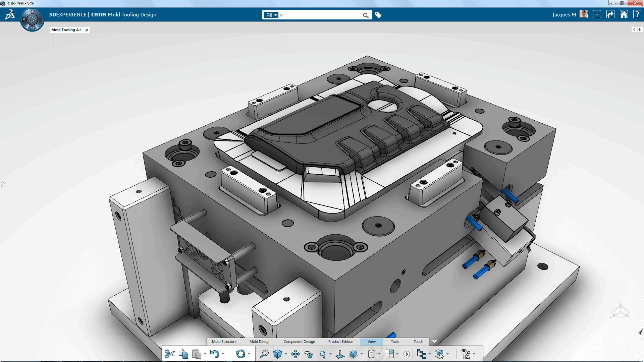Expand the overflow toolbar chevron
This screenshot has width=644, height=362.
tap(435, 341)
